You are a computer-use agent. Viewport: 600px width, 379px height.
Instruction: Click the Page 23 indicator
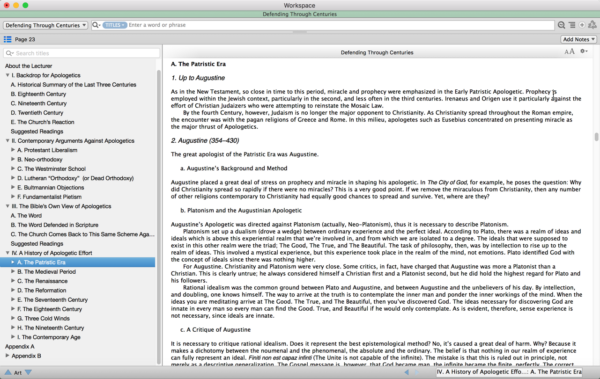[25, 39]
